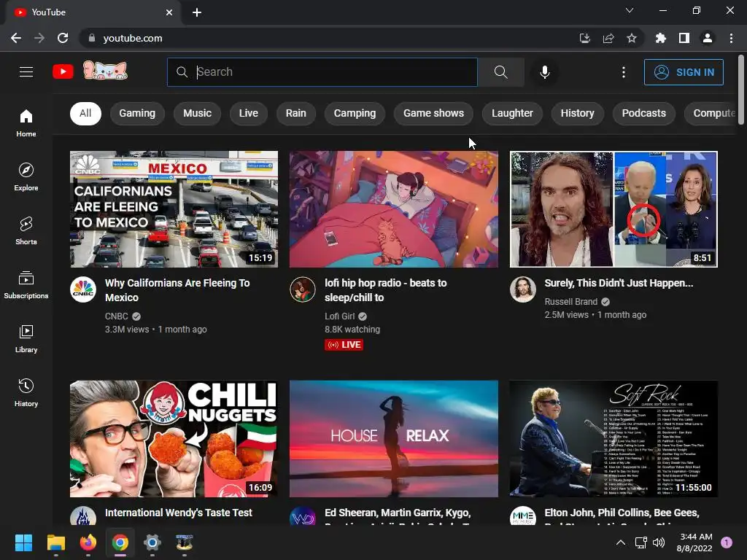This screenshot has width=747, height=560.
Task: Open Chrome side panel icon
Action: [684, 38]
